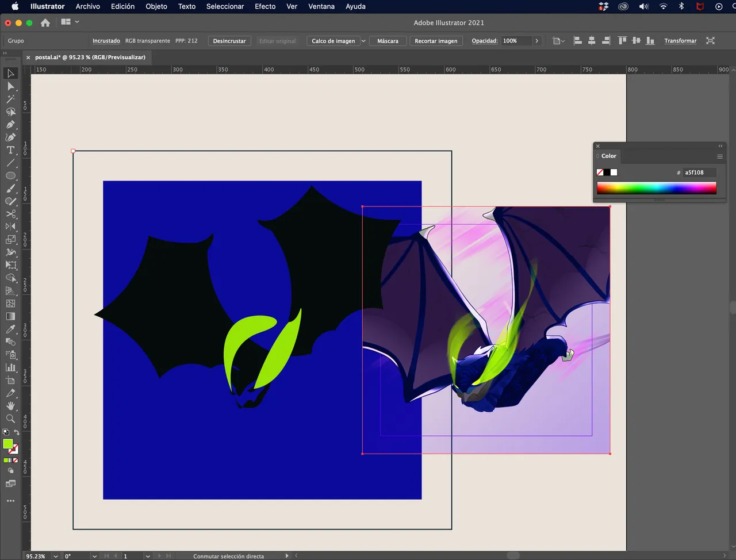Screen dimensions: 736x560
Task: Select the Pen tool
Action: tap(10, 124)
